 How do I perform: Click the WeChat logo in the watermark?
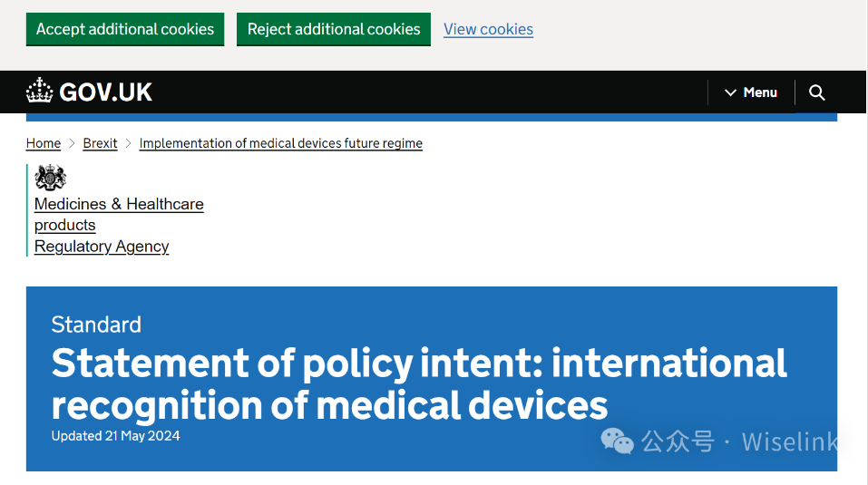[618, 441]
